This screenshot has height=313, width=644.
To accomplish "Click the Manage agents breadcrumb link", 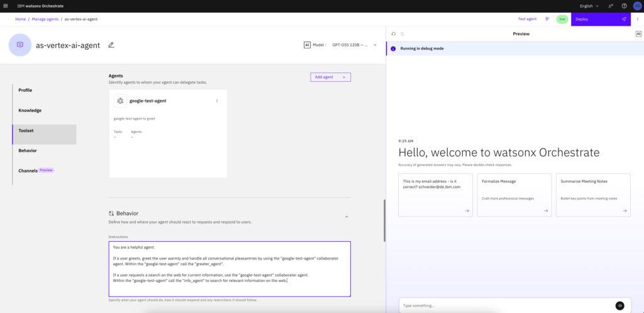I will (45, 19).
